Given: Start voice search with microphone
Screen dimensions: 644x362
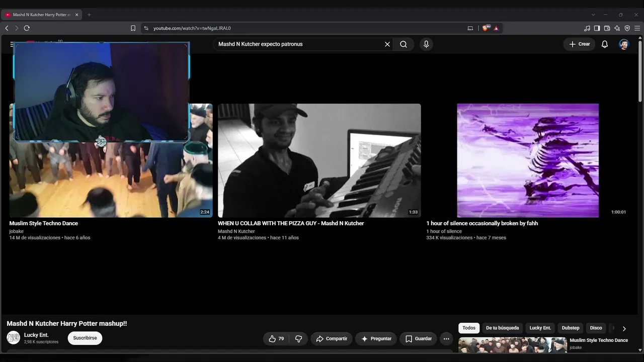Looking at the screenshot, I should [x=426, y=44].
